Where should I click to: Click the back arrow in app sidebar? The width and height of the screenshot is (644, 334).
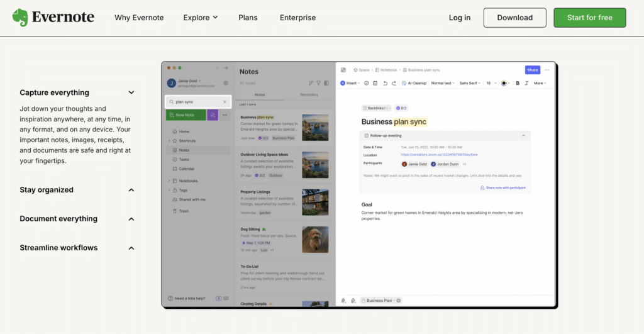click(x=218, y=68)
